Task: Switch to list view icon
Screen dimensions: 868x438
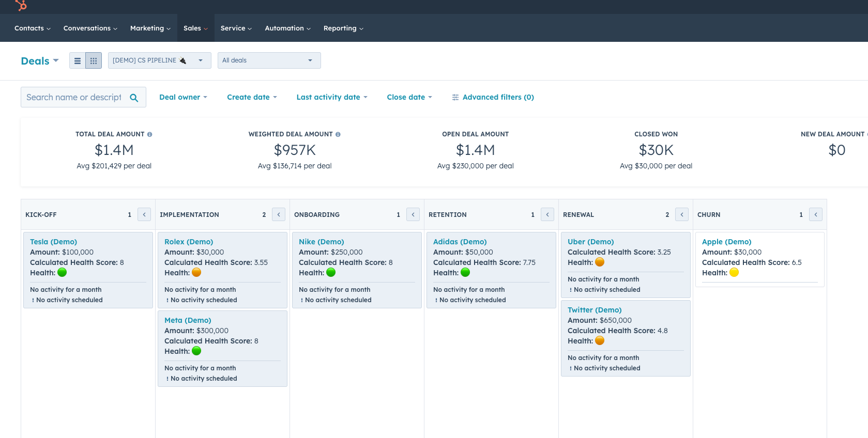Action: click(78, 60)
